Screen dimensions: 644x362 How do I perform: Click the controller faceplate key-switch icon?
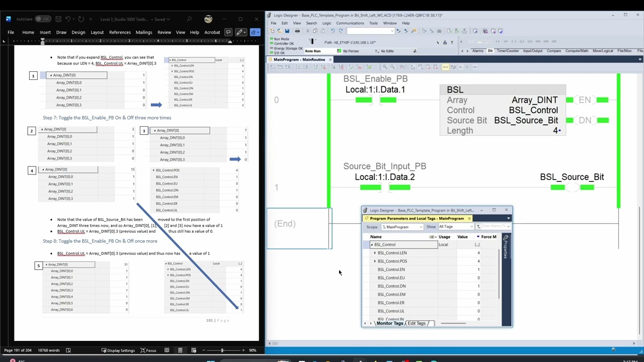tap(311, 41)
